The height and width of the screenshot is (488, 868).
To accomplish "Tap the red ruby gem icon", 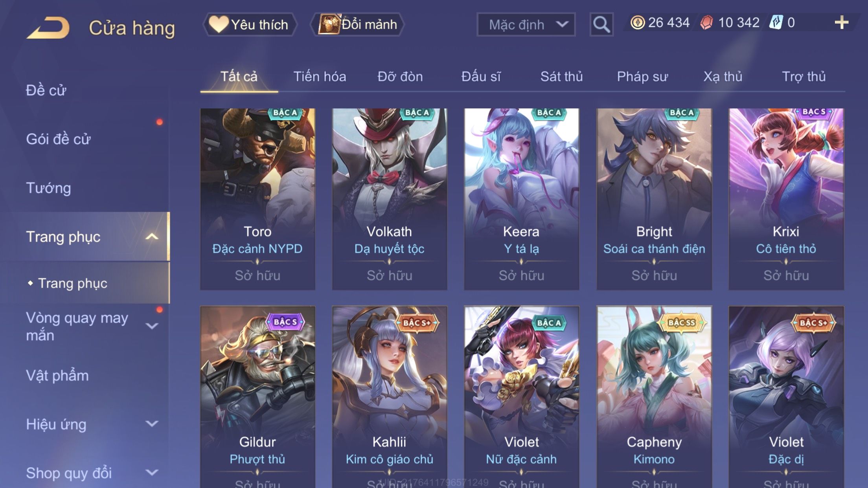I will pyautogui.click(x=706, y=22).
